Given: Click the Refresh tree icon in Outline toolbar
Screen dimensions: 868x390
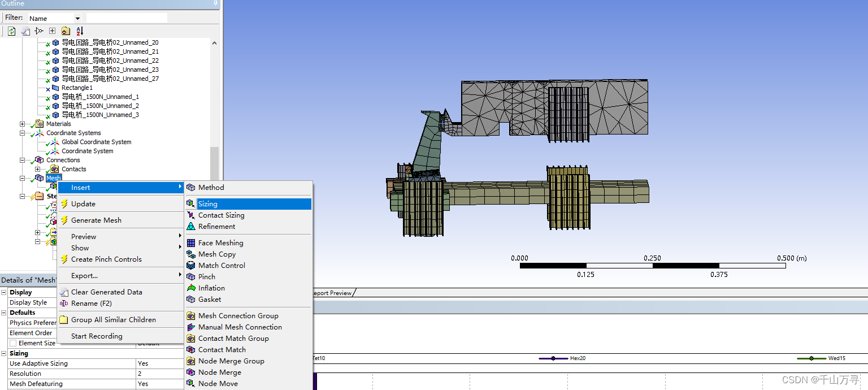Looking at the screenshot, I should 11,31.
